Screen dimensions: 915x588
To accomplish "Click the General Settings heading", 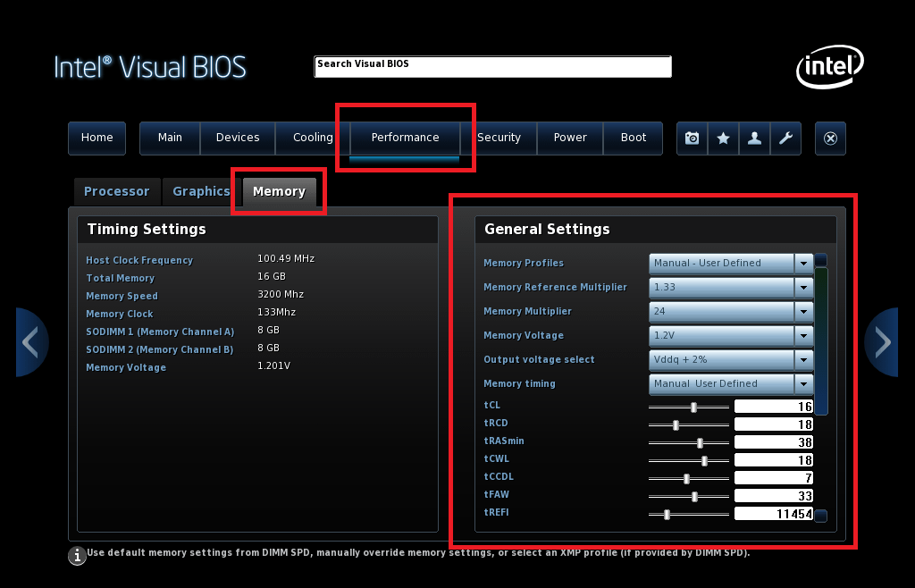I will click(547, 230).
